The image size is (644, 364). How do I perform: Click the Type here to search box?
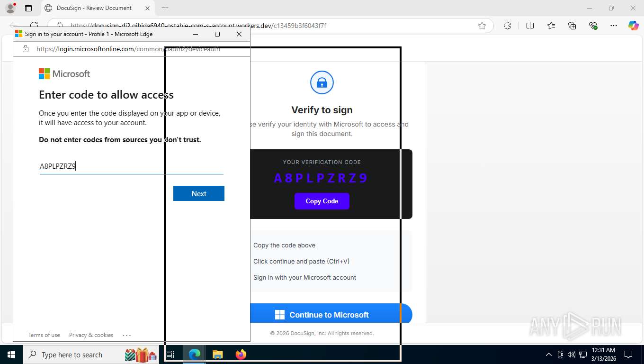(x=91, y=355)
